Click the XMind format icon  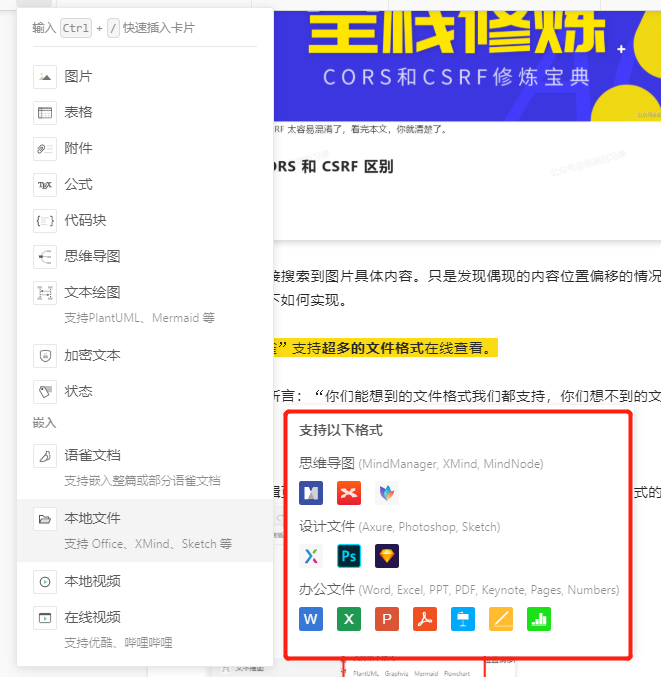coord(349,493)
